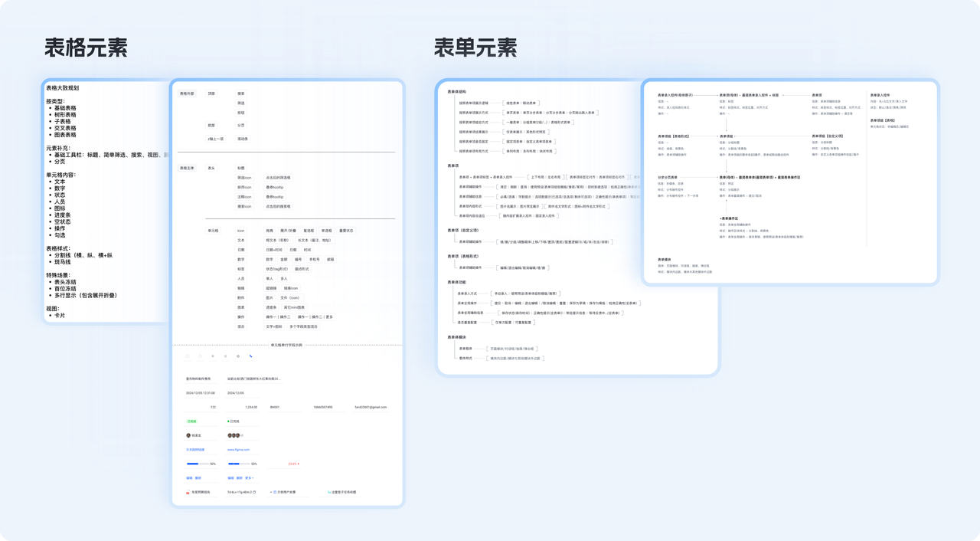
Task: Select the radio button in the icon example row
Action: point(201,356)
